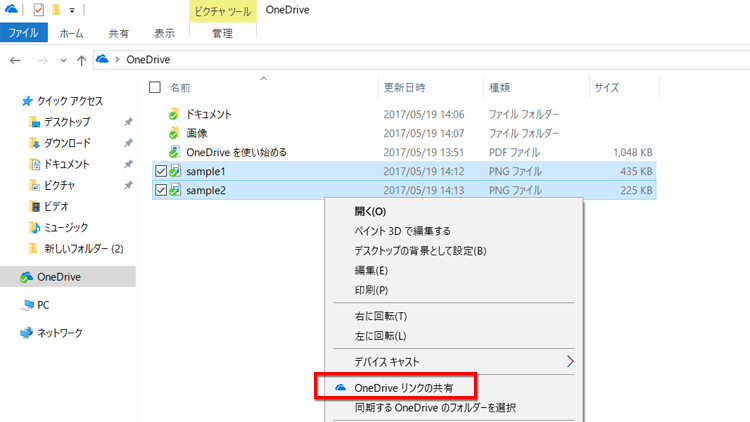Open the 管理 tab under ピクチャ ツール

pos(222,33)
